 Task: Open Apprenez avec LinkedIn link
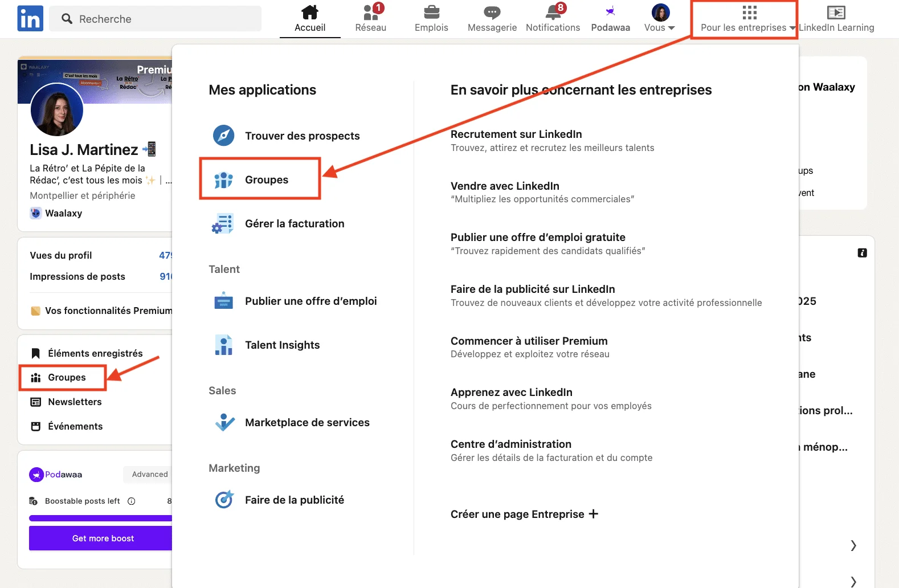click(512, 392)
